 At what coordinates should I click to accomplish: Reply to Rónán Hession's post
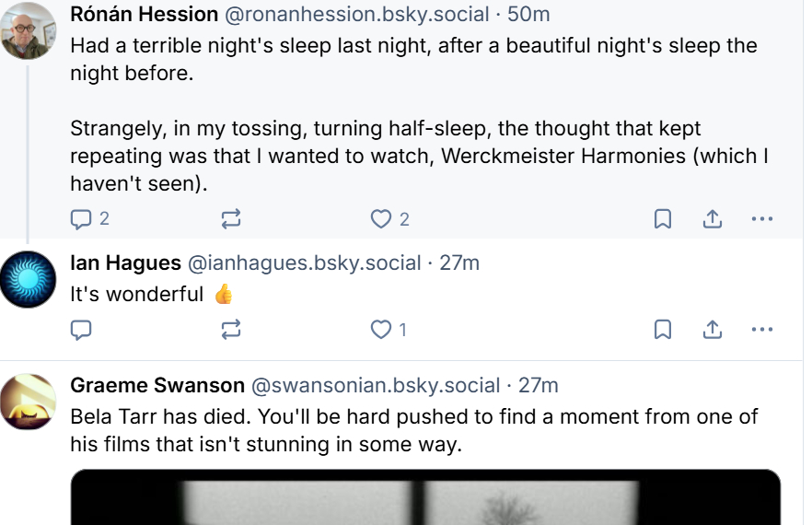81,219
